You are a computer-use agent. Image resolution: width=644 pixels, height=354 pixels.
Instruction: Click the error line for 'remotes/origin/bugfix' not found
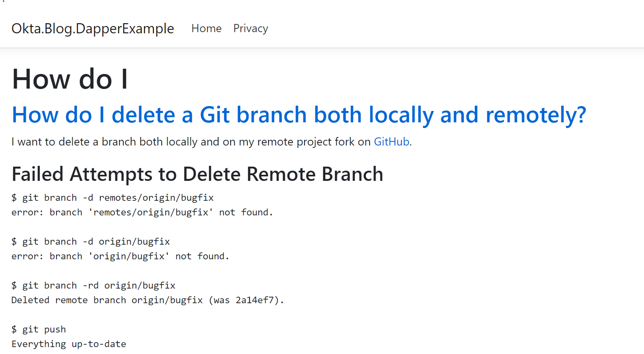coord(142,212)
